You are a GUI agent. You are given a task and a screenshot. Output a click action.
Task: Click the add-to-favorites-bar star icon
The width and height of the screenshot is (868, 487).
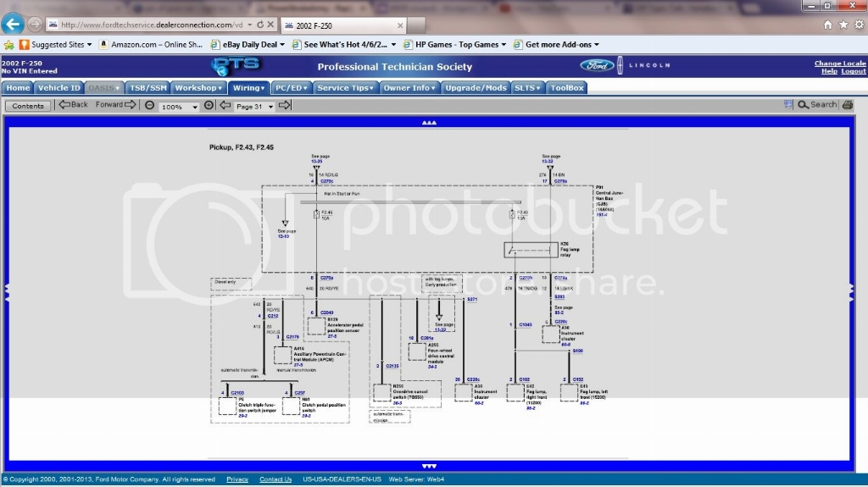[x=8, y=45]
